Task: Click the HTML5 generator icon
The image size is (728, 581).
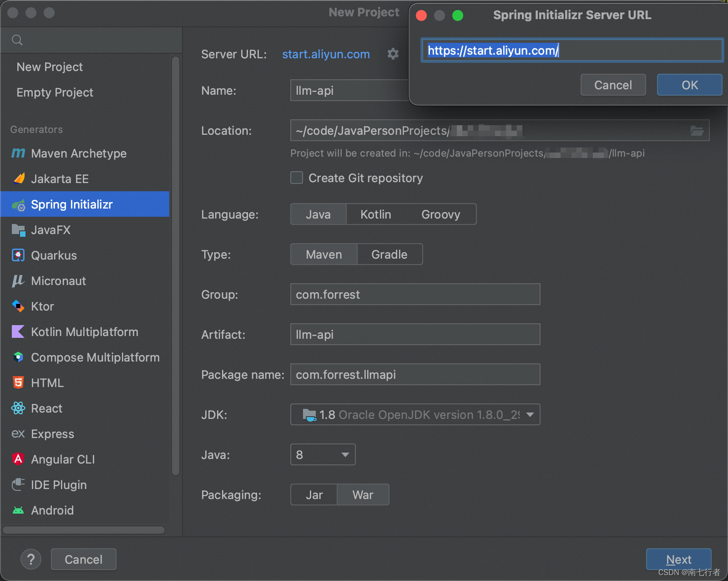Action: pos(18,382)
